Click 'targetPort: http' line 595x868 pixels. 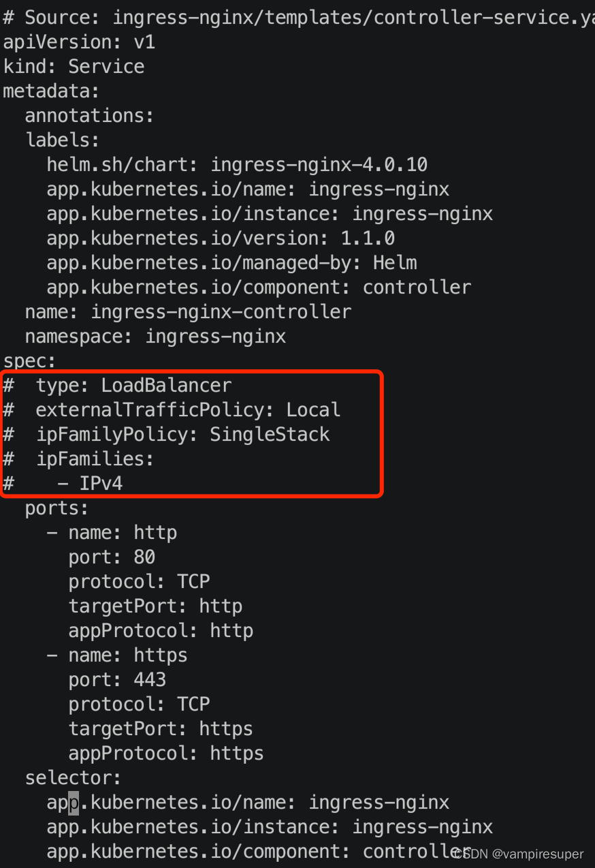[x=155, y=606]
